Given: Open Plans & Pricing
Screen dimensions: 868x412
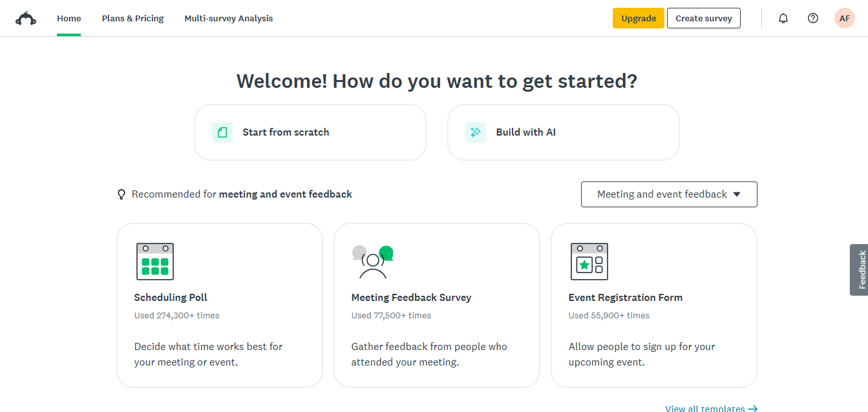Looking at the screenshot, I should point(132,18).
